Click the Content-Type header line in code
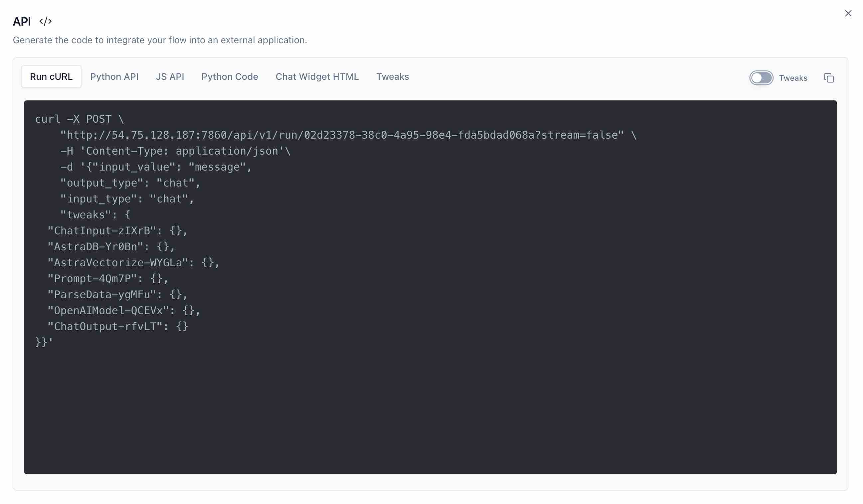The width and height of the screenshot is (863, 504). point(175,151)
